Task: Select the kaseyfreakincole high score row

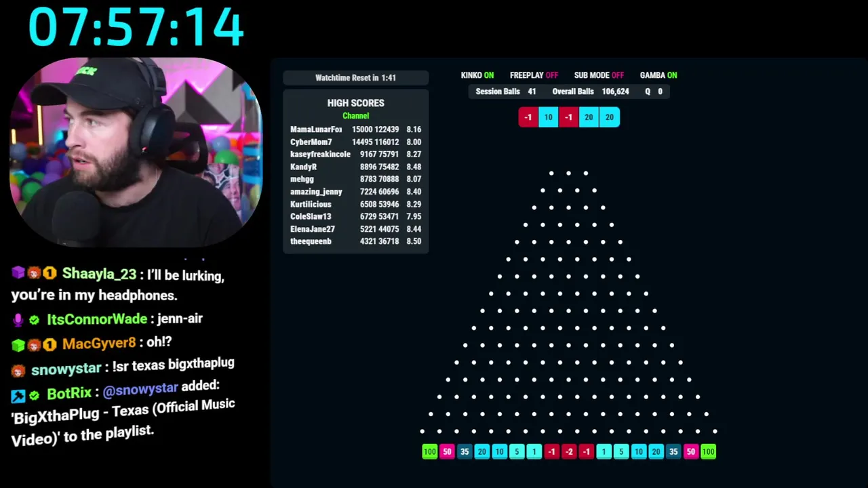Action: pyautogui.click(x=356, y=155)
